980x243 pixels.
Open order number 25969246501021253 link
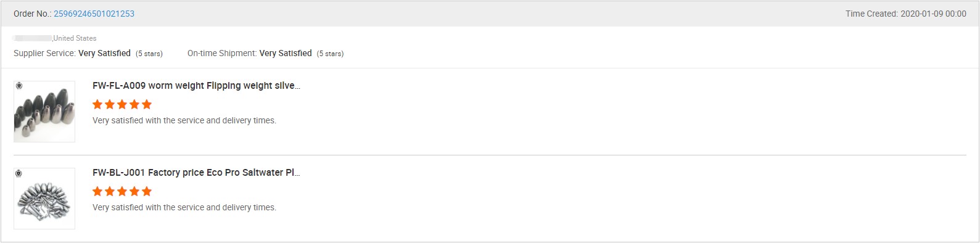(94, 14)
